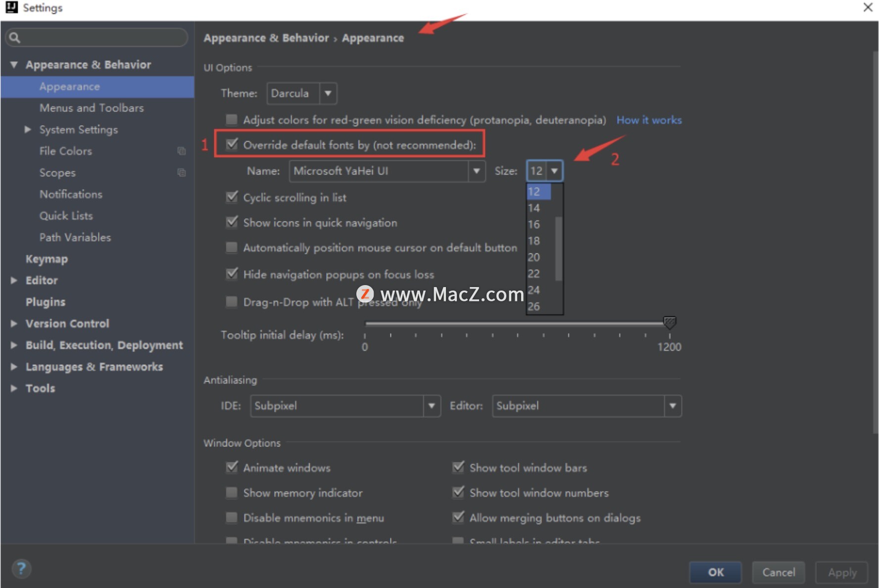Screen dimensions: 879x588
Task: Open the Editor antialiasing dropdown
Action: coord(587,406)
